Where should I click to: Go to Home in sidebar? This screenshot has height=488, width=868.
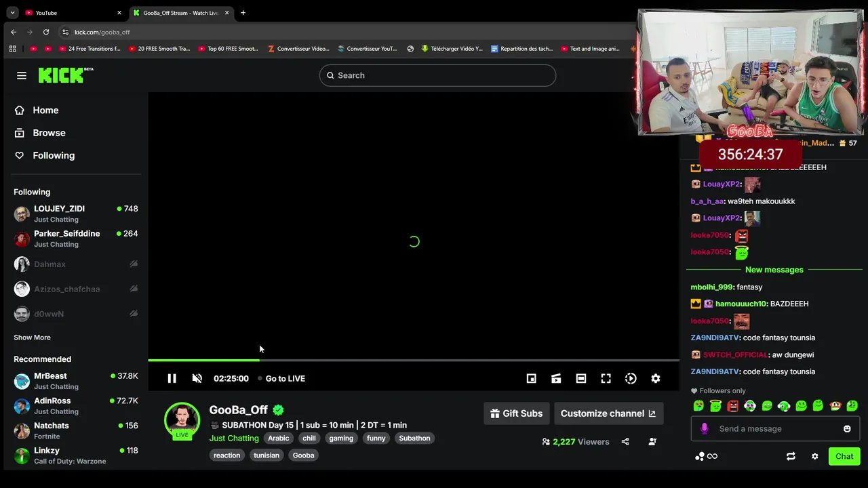coord(45,110)
